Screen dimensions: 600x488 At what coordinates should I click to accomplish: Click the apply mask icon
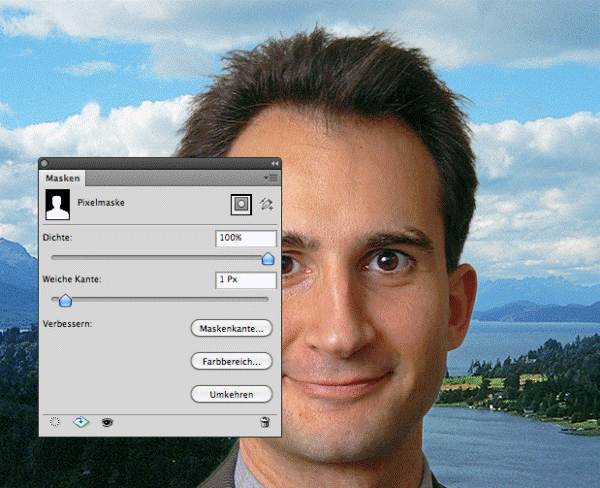coord(80,422)
